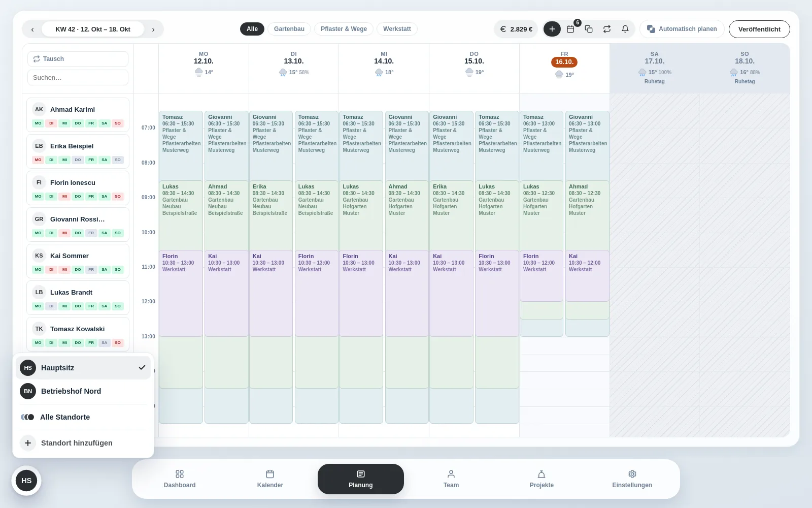Go to previous week arrow
This screenshot has height=508, width=812.
32,29
